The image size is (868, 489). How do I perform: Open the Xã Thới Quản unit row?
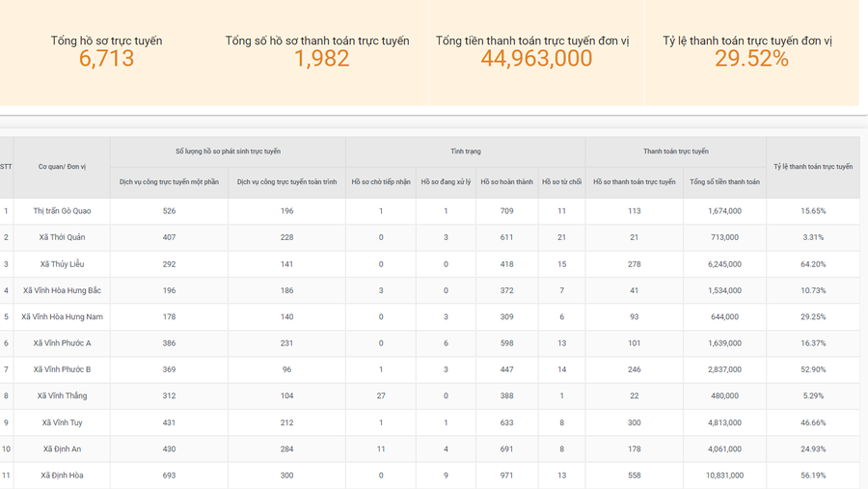62,237
